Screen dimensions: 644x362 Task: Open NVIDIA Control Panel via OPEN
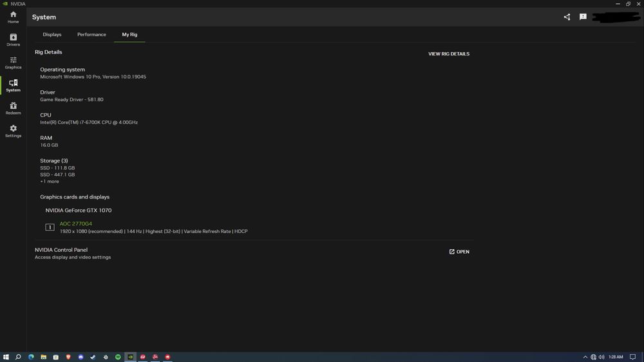(459, 251)
